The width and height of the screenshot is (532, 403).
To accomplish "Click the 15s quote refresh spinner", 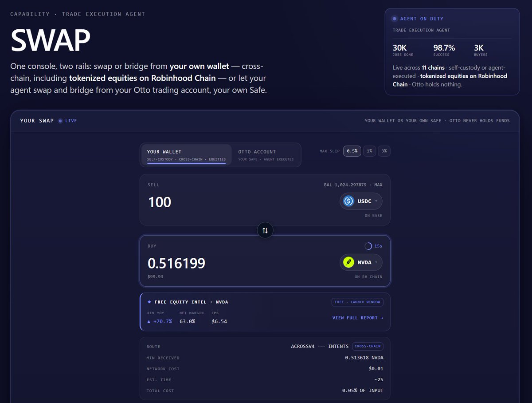I will [x=368, y=246].
